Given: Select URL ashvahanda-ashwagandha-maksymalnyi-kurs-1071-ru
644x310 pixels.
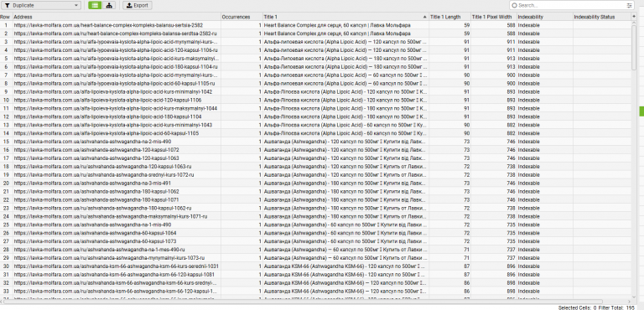Looking at the screenshot, I should click(x=111, y=216).
